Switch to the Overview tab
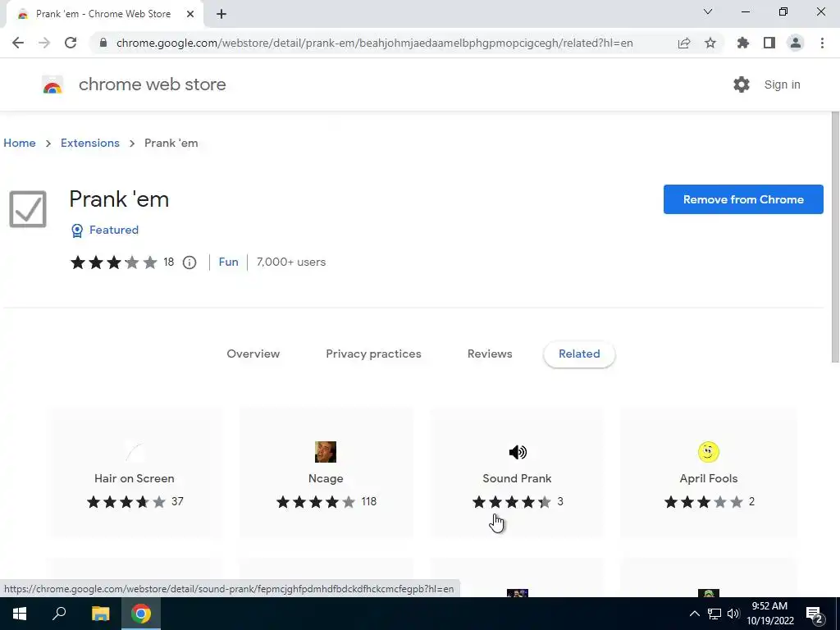840x630 pixels. (253, 354)
